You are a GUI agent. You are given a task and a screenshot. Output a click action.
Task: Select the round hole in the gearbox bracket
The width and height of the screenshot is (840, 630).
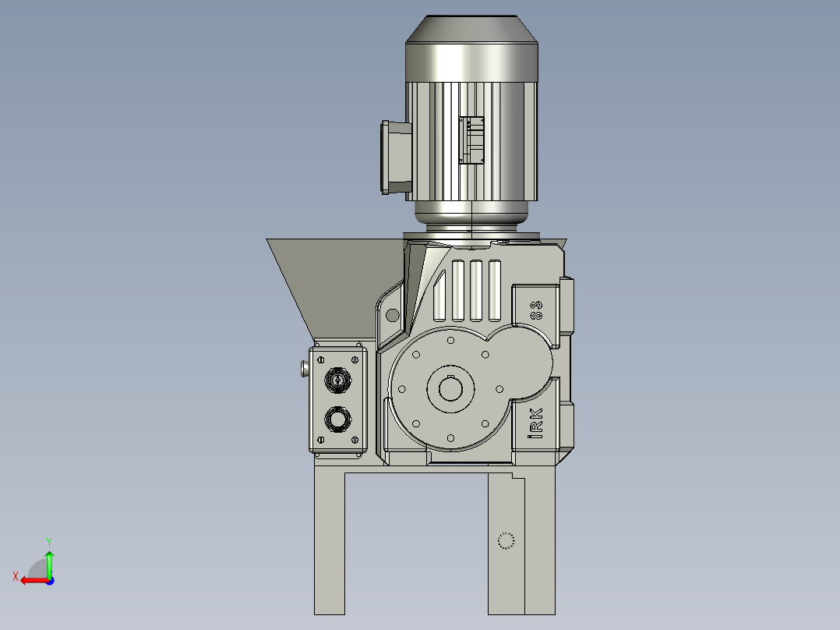click(393, 315)
